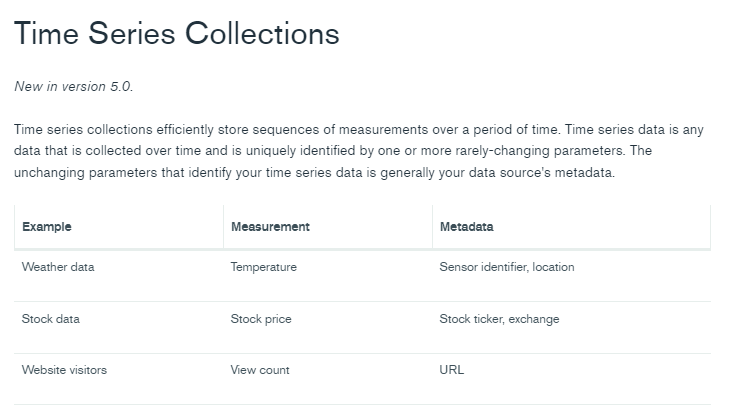The height and width of the screenshot is (410, 742).
Task: Click the Stock data table cell
Action: coord(51,319)
